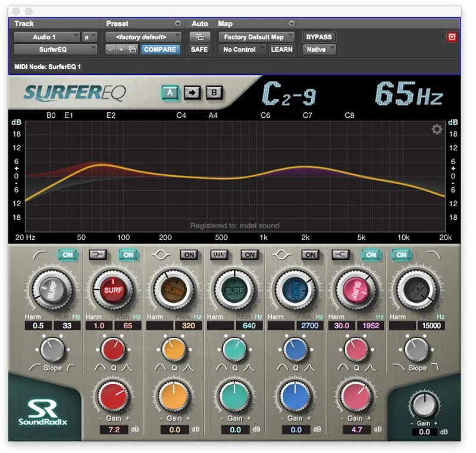The height and width of the screenshot is (453, 476).
Task: Open the Preset menu arrow
Action: click(x=178, y=23)
